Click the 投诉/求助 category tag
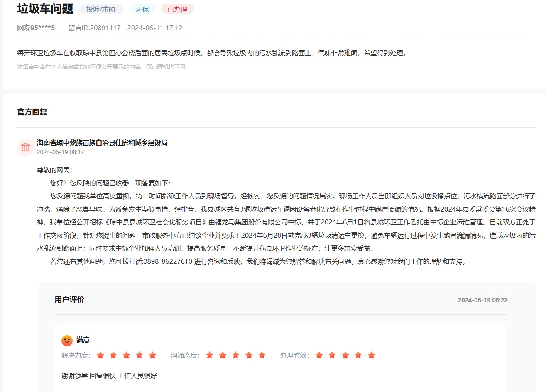 point(101,9)
